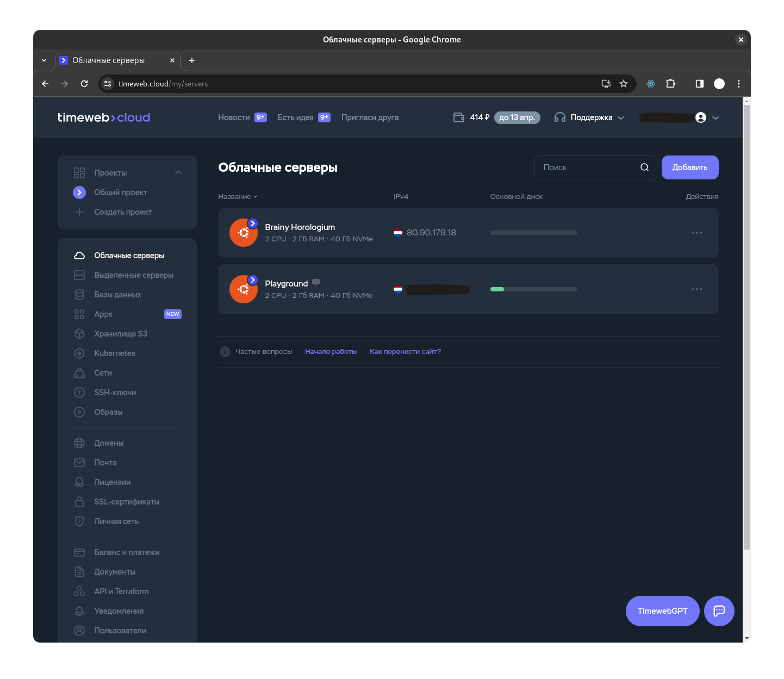
Task: Open the chat bubble support widget
Action: click(x=719, y=611)
